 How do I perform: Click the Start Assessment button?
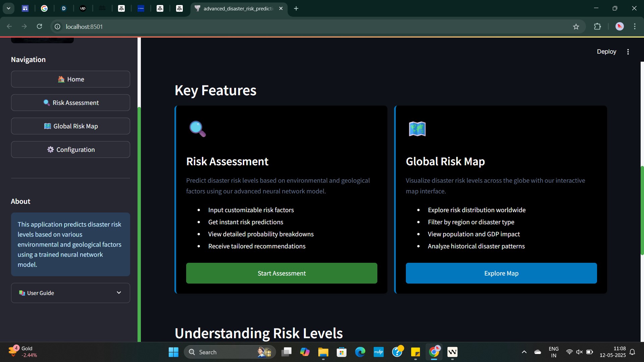pyautogui.click(x=281, y=273)
